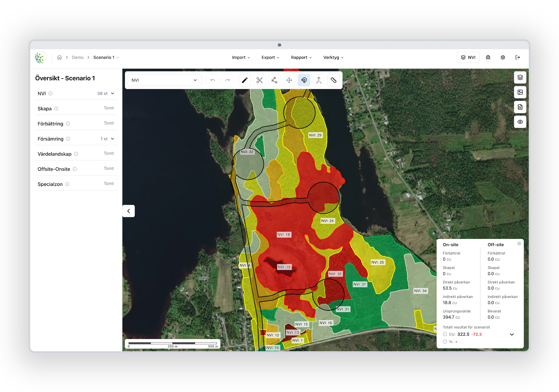Open the background image selector button
The width and height of the screenshot is (559, 392).
coord(520,92)
